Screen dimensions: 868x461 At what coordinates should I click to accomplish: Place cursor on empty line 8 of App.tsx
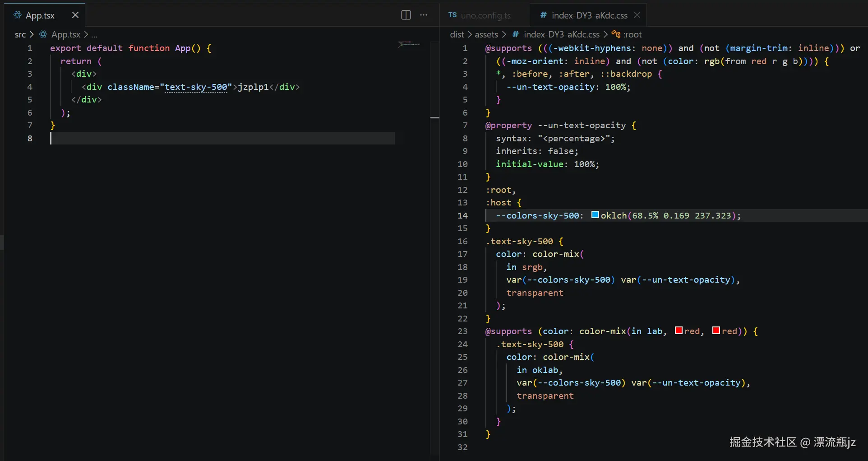tap(222, 138)
